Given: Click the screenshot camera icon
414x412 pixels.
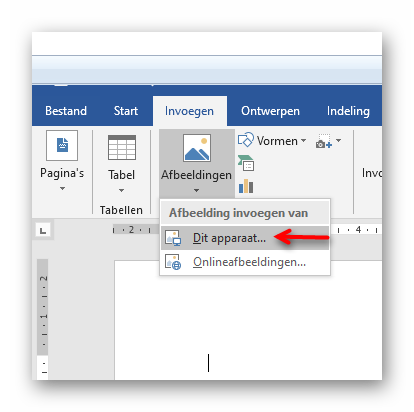Looking at the screenshot, I should [x=323, y=141].
